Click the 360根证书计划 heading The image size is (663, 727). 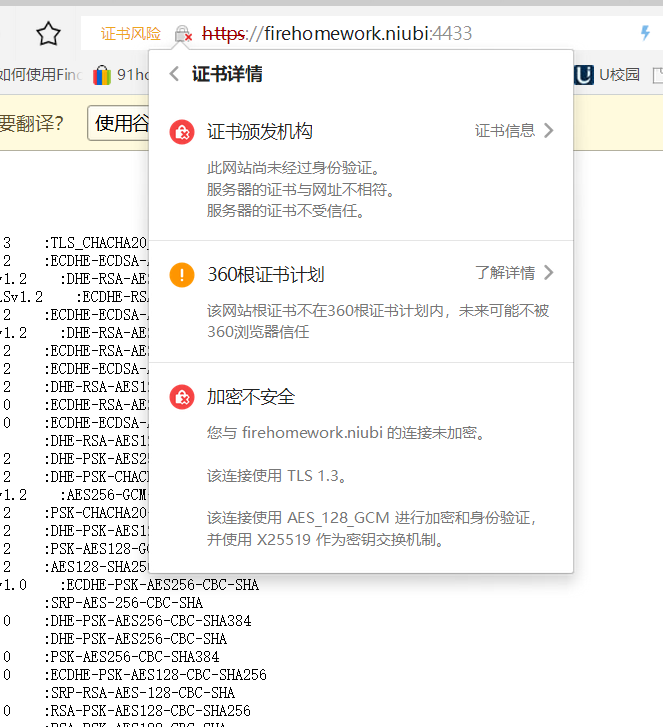pyautogui.click(x=266, y=274)
